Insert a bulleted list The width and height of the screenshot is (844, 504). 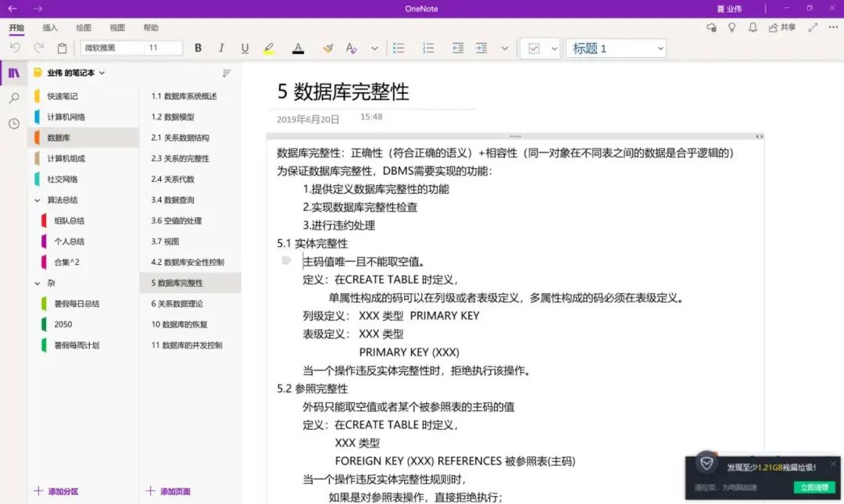click(x=399, y=48)
